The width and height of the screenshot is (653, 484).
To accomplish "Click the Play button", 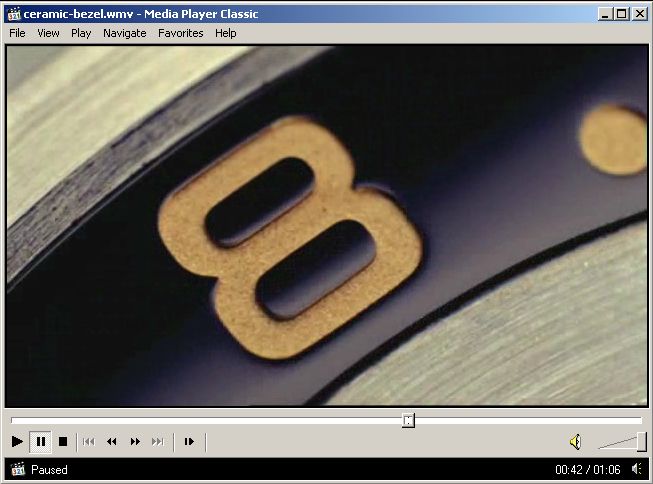I will [17, 442].
